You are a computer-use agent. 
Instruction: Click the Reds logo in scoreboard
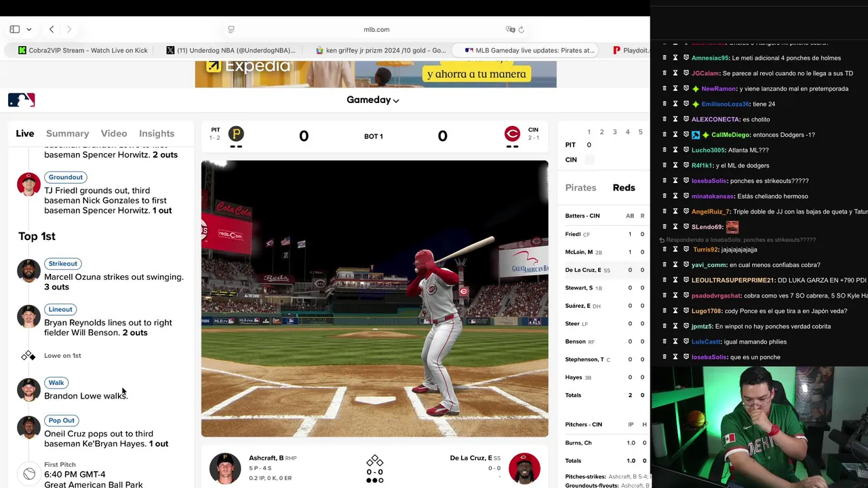click(512, 134)
